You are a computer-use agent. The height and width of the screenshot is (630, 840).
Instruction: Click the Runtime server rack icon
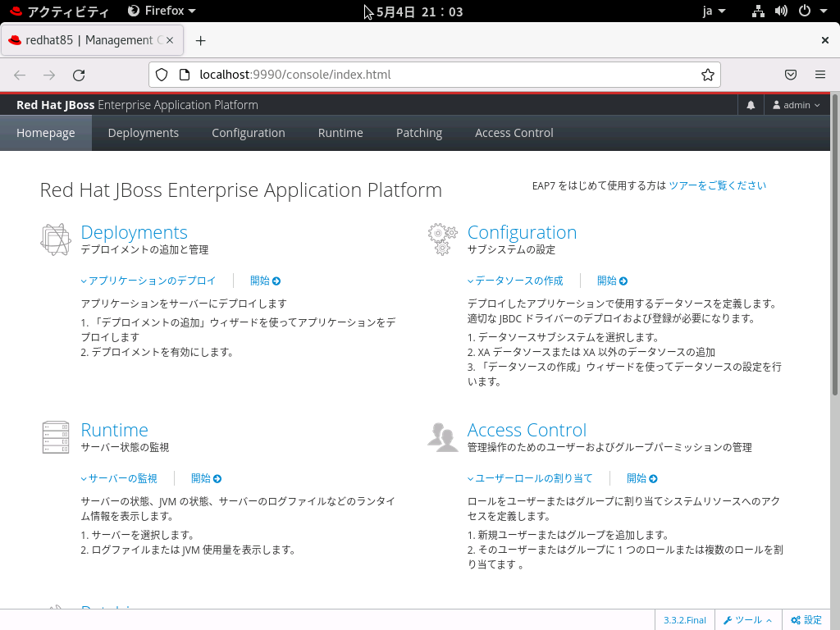pyautogui.click(x=56, y=437)
